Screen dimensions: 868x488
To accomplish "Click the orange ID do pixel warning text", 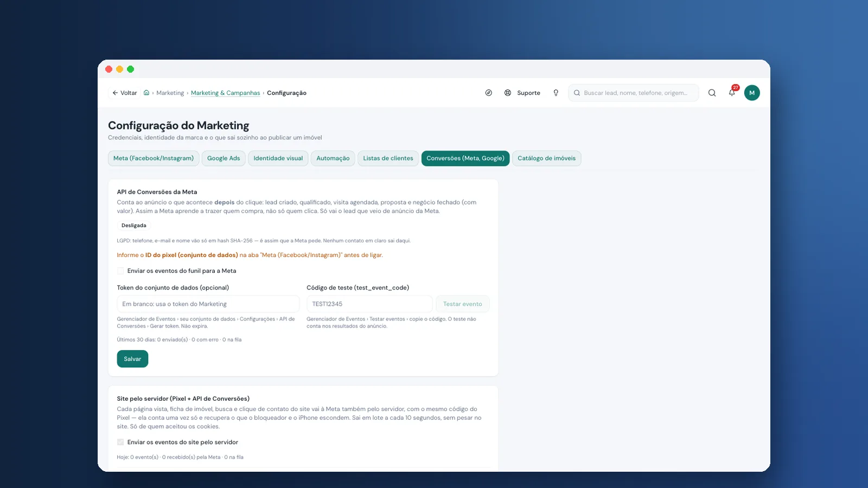I will coord(250,255).
